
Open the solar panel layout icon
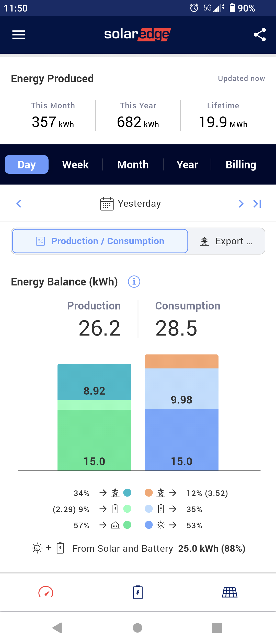point(230,592)
